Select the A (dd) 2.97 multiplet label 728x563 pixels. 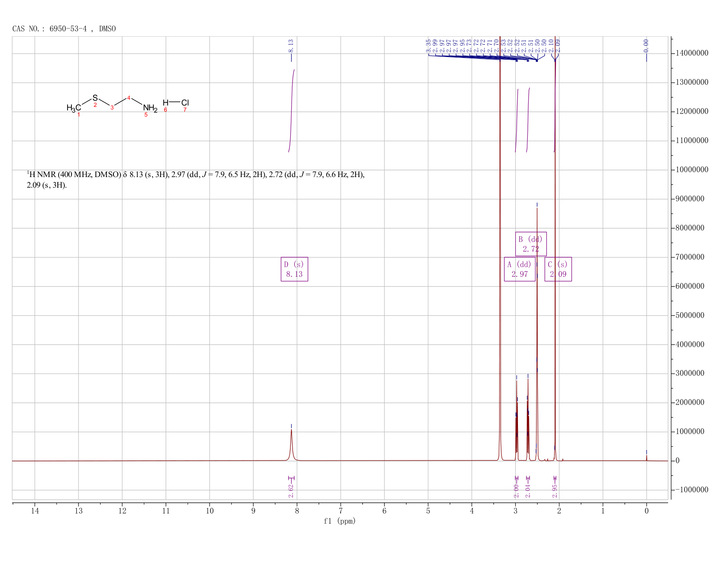tap(520, 269)
